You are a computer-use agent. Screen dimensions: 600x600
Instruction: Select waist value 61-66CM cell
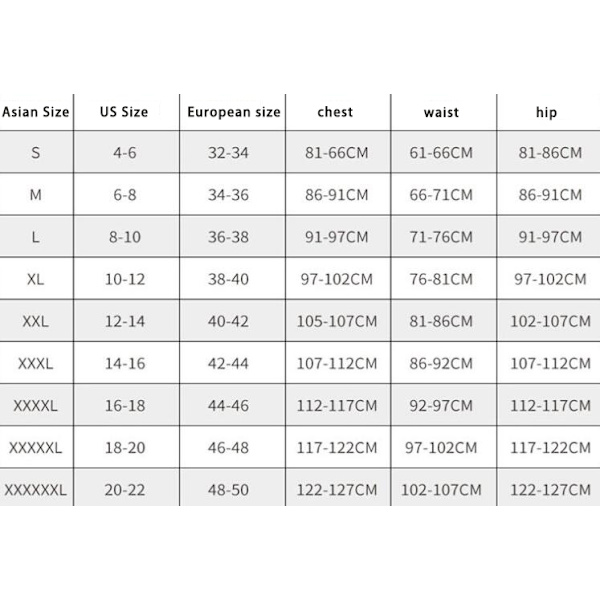tap(441, 153)
